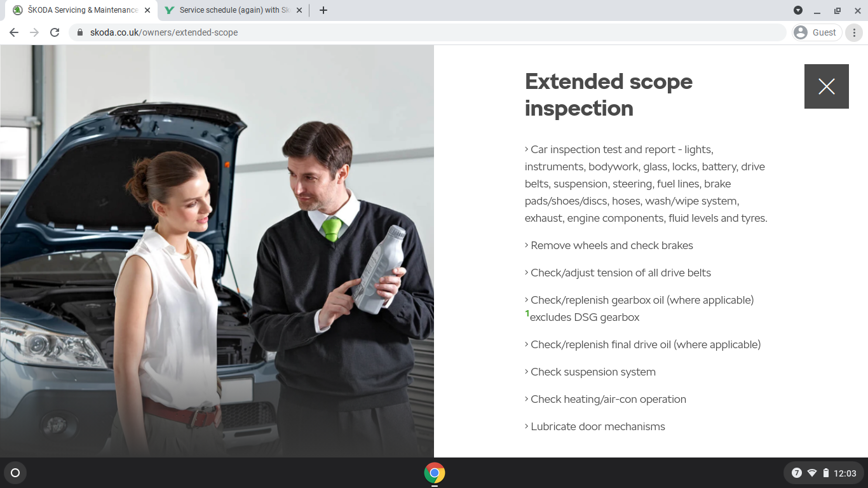The width and height of the screenshot is (868, 488).
Task: Close the ŠKODA Servicing & Maintenance tab
Action: pyautogui.click(x=147, y=10)
